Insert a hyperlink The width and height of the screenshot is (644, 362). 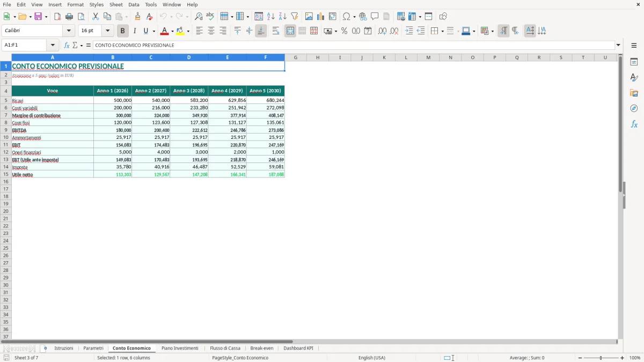363,17
